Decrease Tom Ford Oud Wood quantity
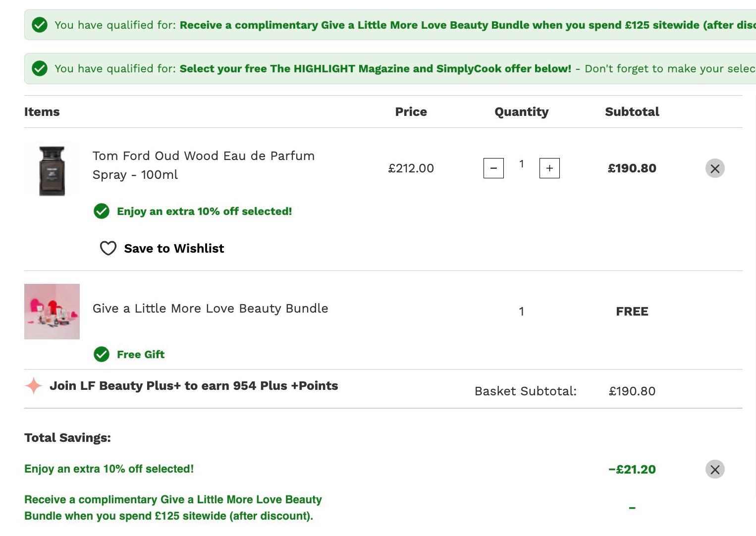This screenshot has width=756, height=536. coord(493,168)
